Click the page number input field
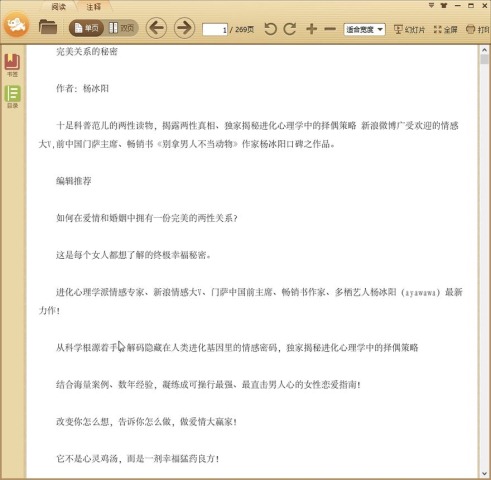 pyautogui.click(x=215, y=30)
